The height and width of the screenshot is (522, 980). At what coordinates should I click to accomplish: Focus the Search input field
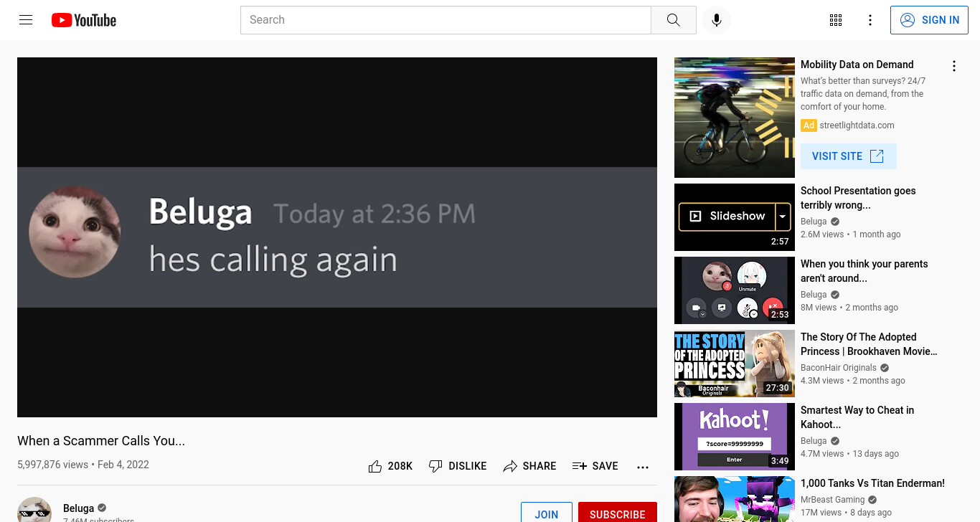pyautogui.click(x=446, y=20)
